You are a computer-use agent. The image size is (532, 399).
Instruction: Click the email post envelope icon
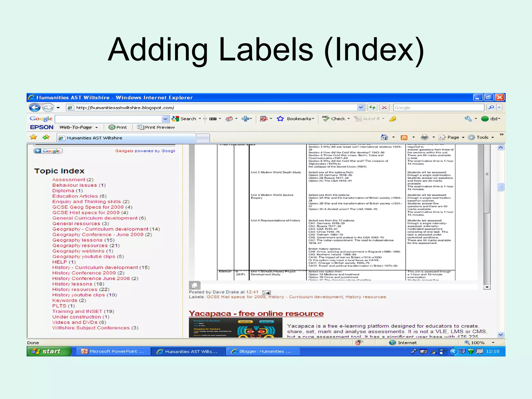click(x=267, y=293)
